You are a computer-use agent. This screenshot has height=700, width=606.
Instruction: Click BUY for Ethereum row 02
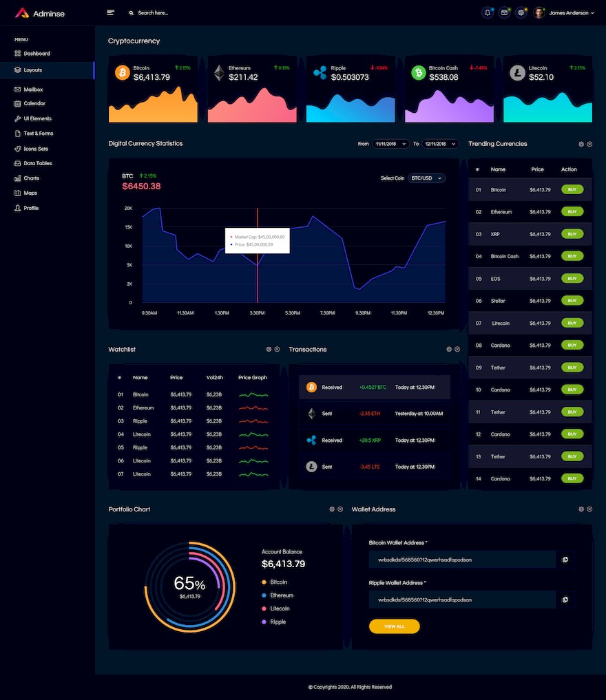click(x=572, y=211)
